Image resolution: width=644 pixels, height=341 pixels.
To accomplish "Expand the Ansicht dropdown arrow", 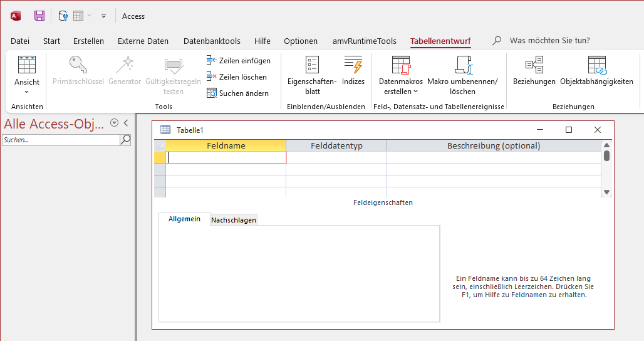I will pos(27,92).
